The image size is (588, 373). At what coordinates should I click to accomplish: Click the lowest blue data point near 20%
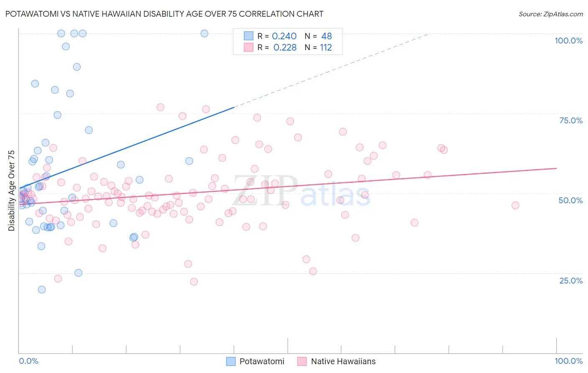click(42, 289)
